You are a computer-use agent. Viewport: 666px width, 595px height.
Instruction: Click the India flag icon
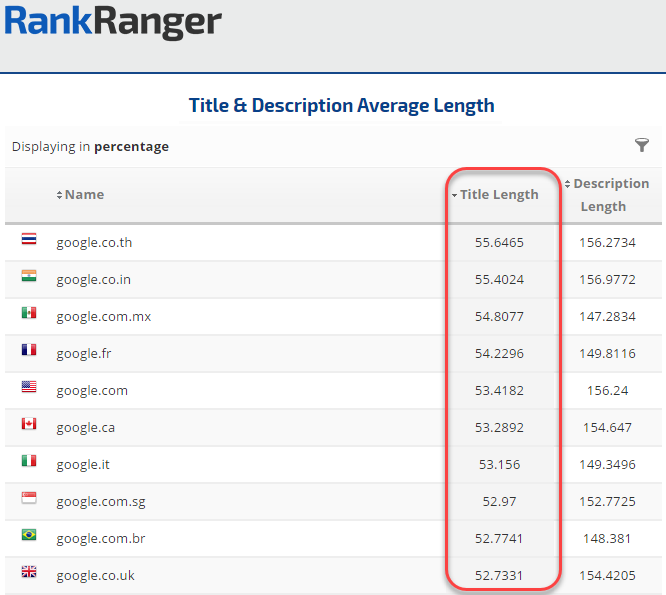(x=29, y=276)
